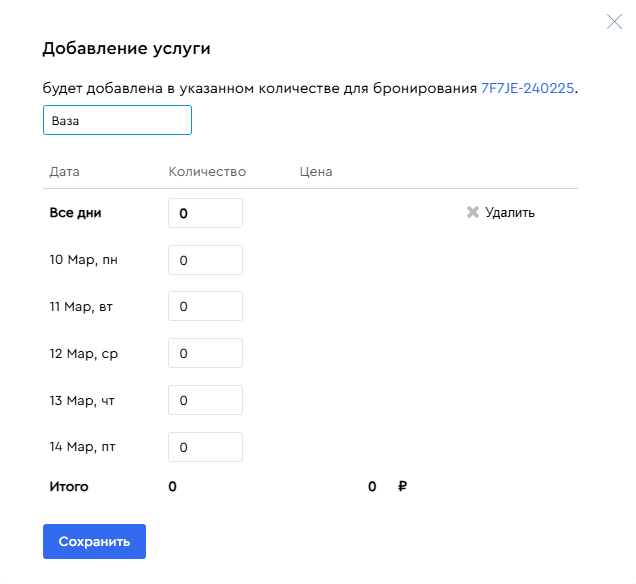
Task: Click quantity field for 13 Мар, чт
Action: (x=205, y=400)
